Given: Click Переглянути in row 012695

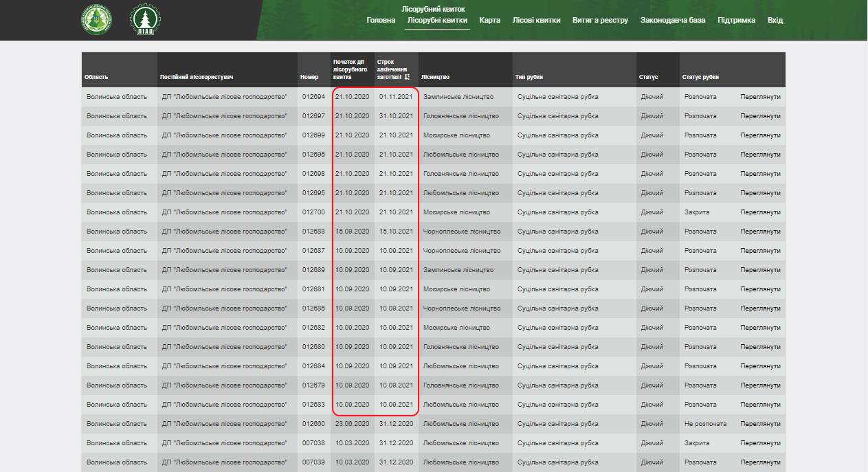Looking at the screenshot, I should tap(760, 193).
